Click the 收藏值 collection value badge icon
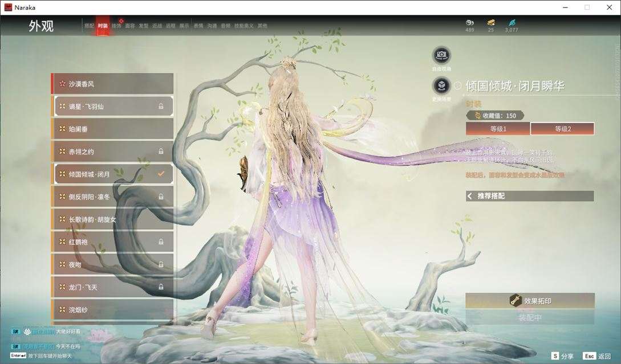 [477, 116]
